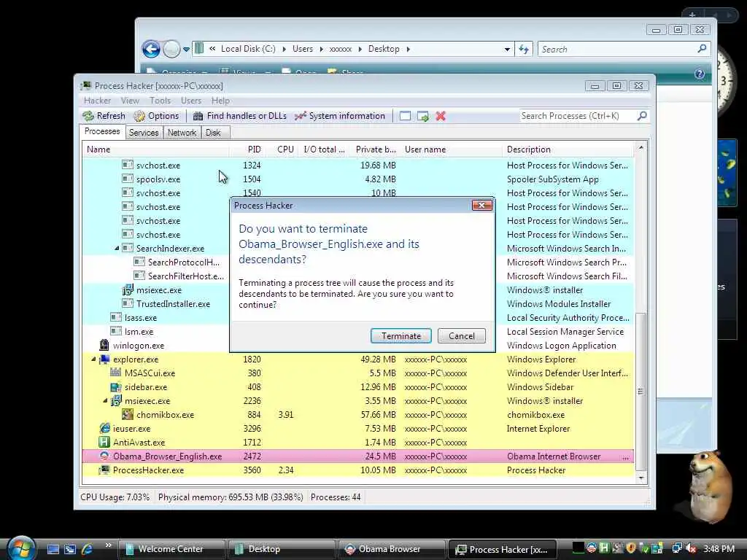Switch to Obama Browser taskbar button

pyautogui.click(x=392, y=549)
